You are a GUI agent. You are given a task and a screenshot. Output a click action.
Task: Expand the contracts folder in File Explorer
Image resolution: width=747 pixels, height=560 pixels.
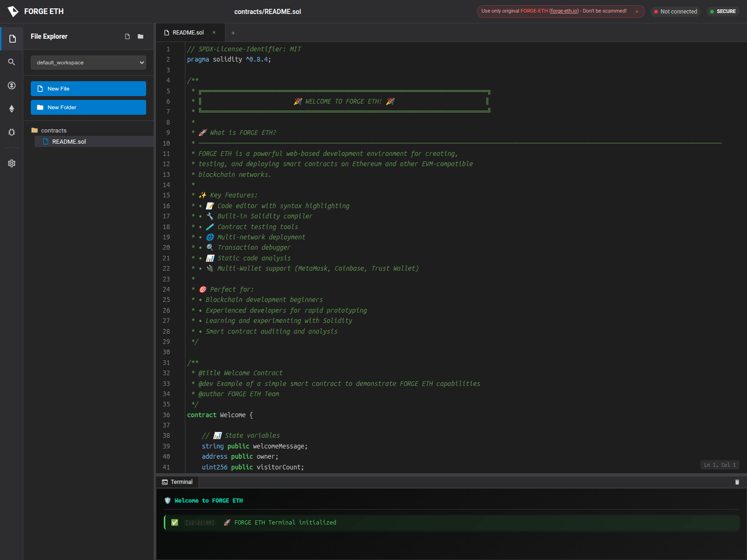tap(53, 130)
